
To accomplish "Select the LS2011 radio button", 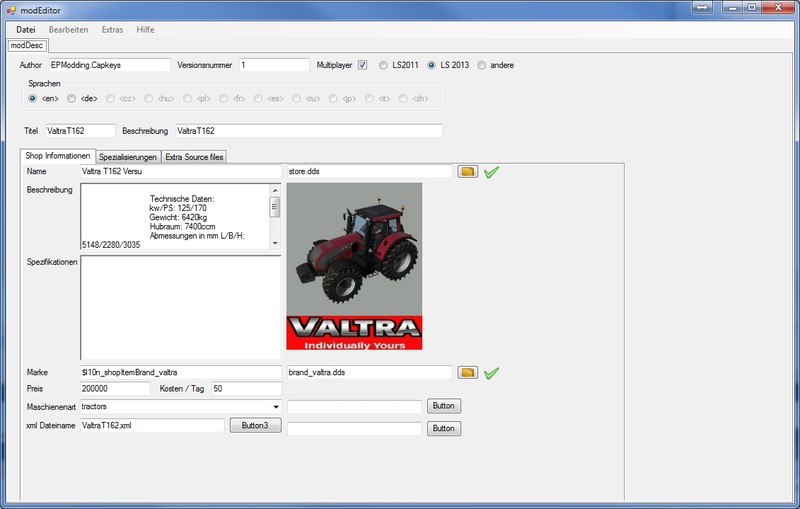I will coord(383,65).
